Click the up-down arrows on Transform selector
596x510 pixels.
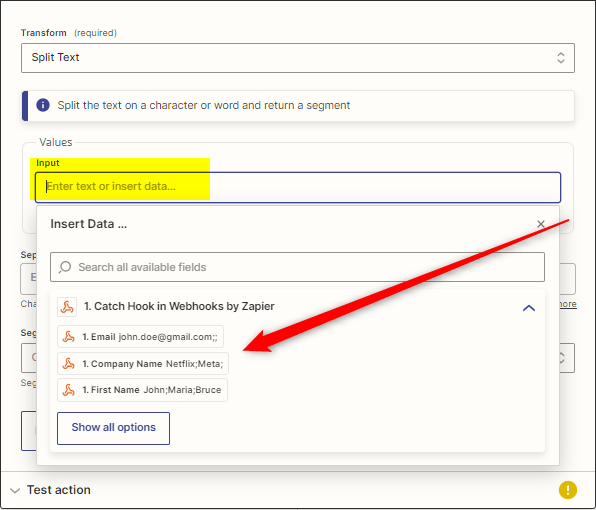click(x=561, y=58)
